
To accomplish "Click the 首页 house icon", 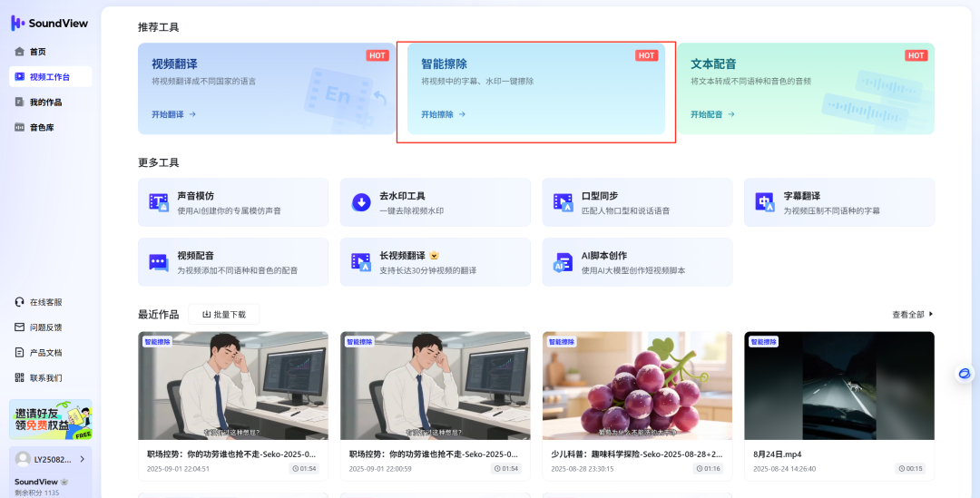I will point(19,52).
